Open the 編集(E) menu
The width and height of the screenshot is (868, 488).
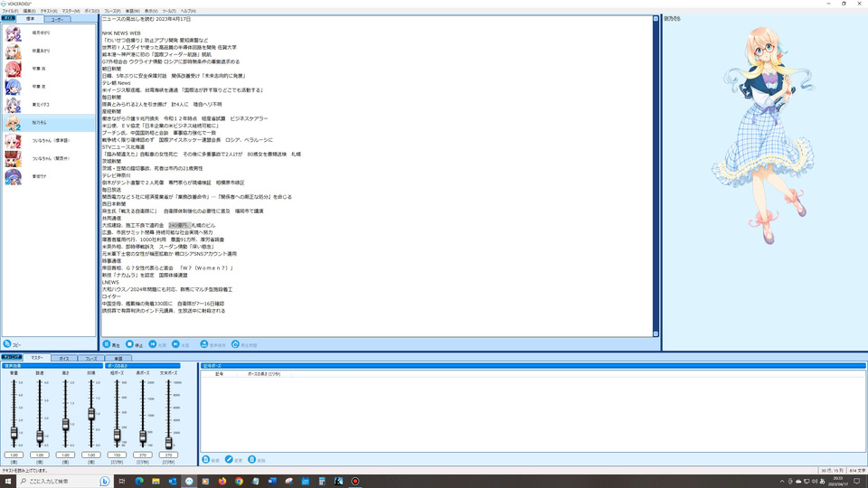point(29,11)
